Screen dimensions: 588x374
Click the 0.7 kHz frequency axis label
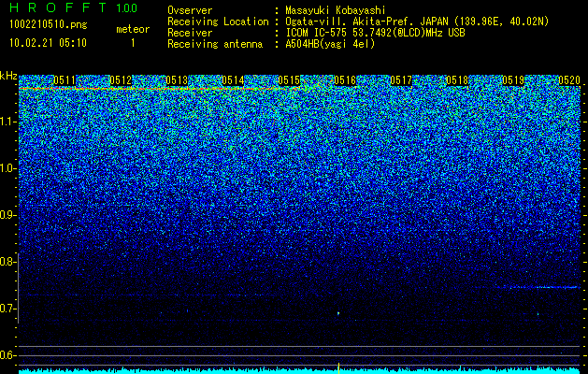pos(8,309)
